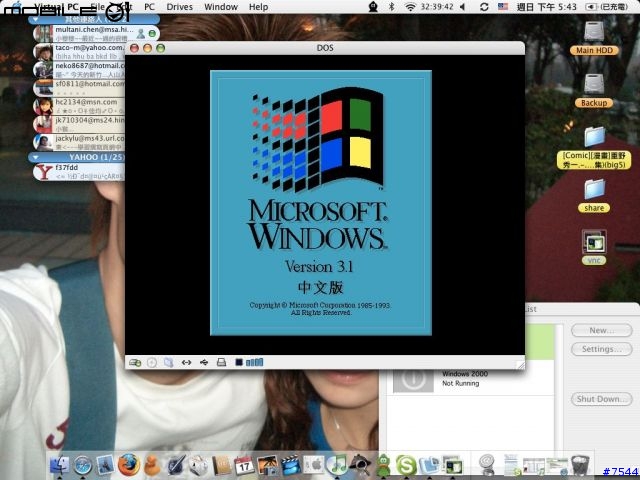The height and width of the screenshot is (480, 640).
Task: Click the network arrows icon in DOS window toolbar
Action: pos(187,362)
